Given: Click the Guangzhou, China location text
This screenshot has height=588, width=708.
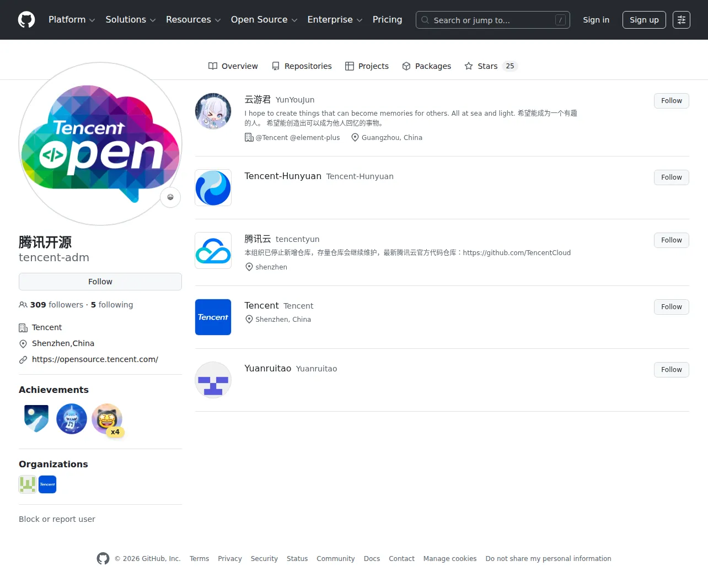Looking at the screenshot, I should click(x=392, y=138).
